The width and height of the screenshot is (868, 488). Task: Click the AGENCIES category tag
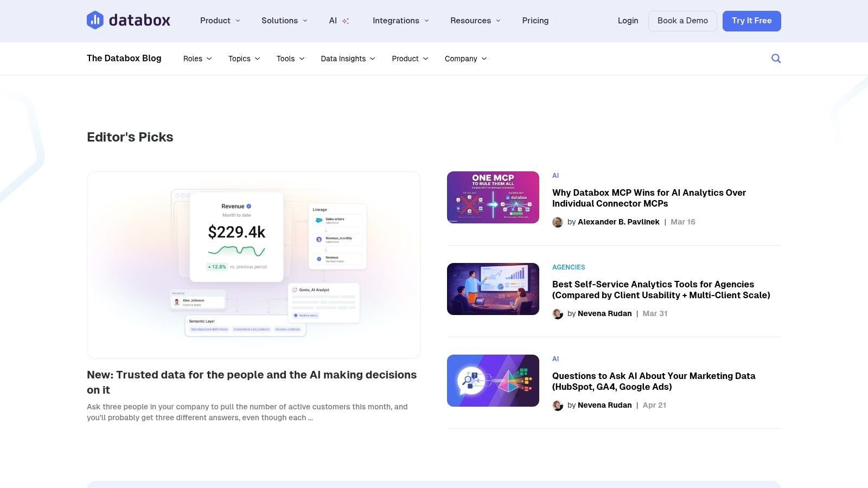[x=569, y=267]
